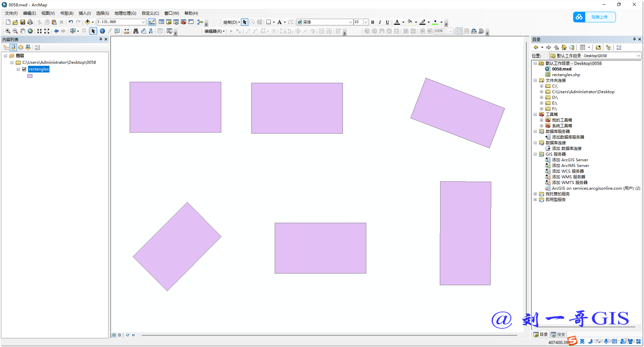Open the ArcToolbox red toolbox icon
The height and width of the screenshot is (347, 644).
coord(183,22)
